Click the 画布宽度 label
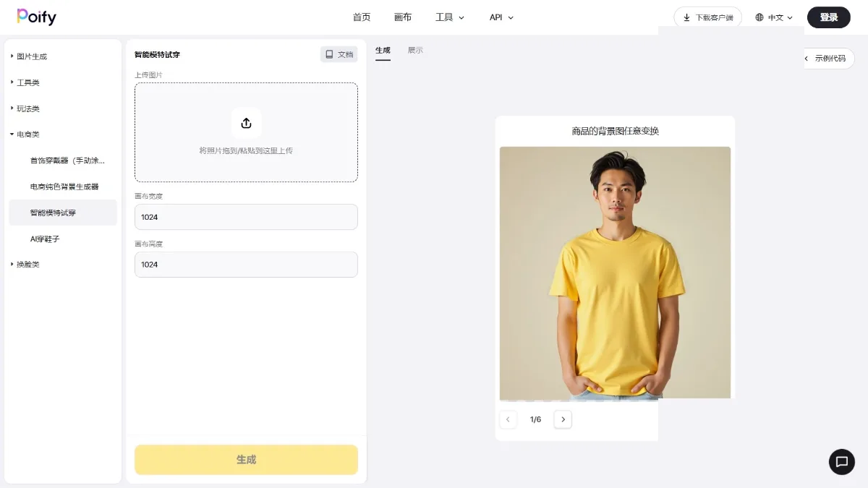Viewport: 868px width, 488px height. pyautogui.click(x=148, y=196)
